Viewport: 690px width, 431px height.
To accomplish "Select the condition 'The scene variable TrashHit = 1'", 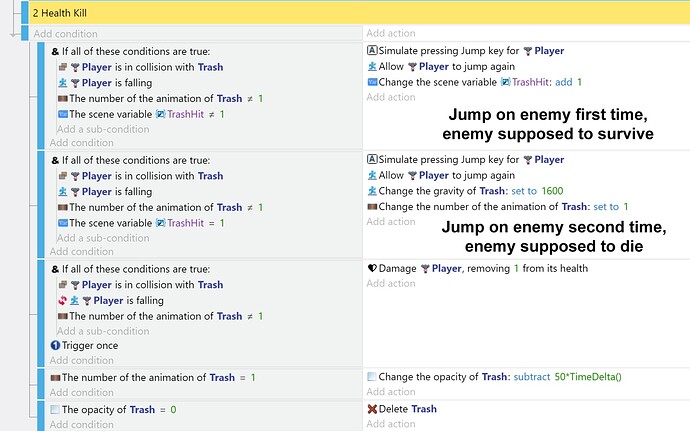I will tap(141, 223).
